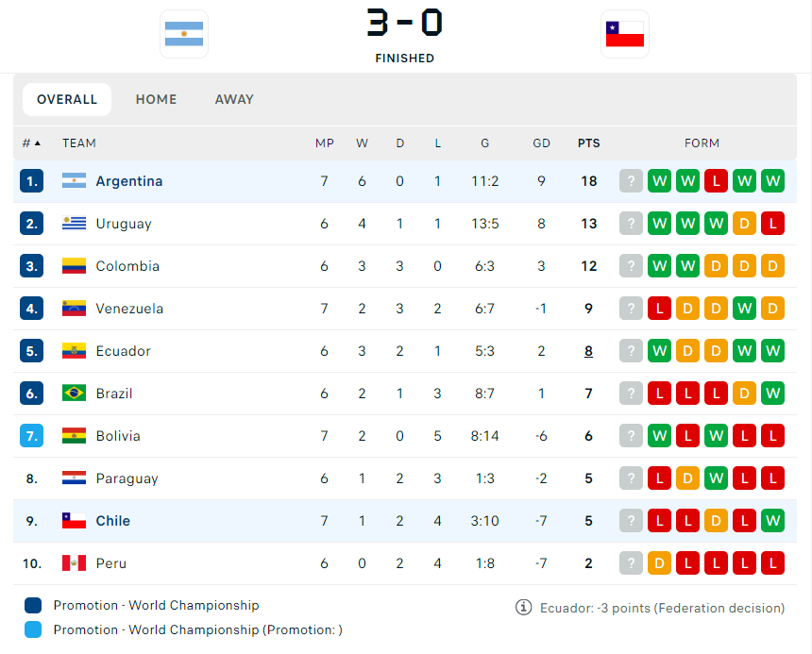Click Chile flag in match header
Screen dimensions: 812x654
tap(625, 35)
